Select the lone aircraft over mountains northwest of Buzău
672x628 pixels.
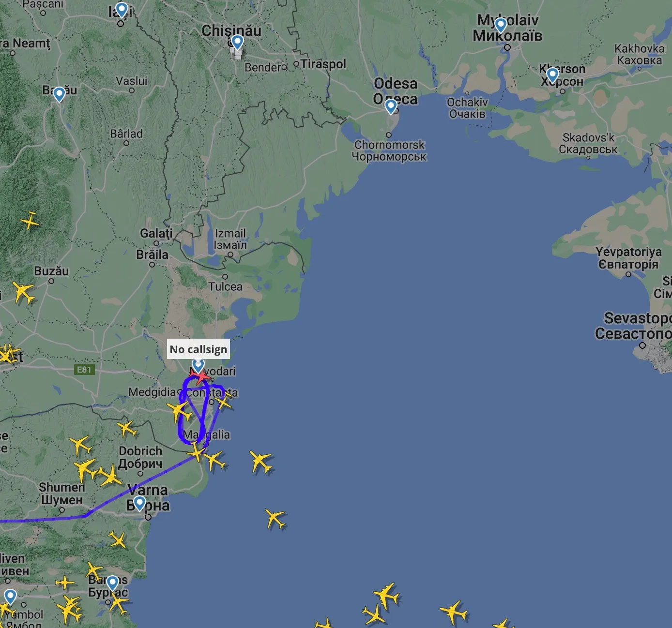30,221
